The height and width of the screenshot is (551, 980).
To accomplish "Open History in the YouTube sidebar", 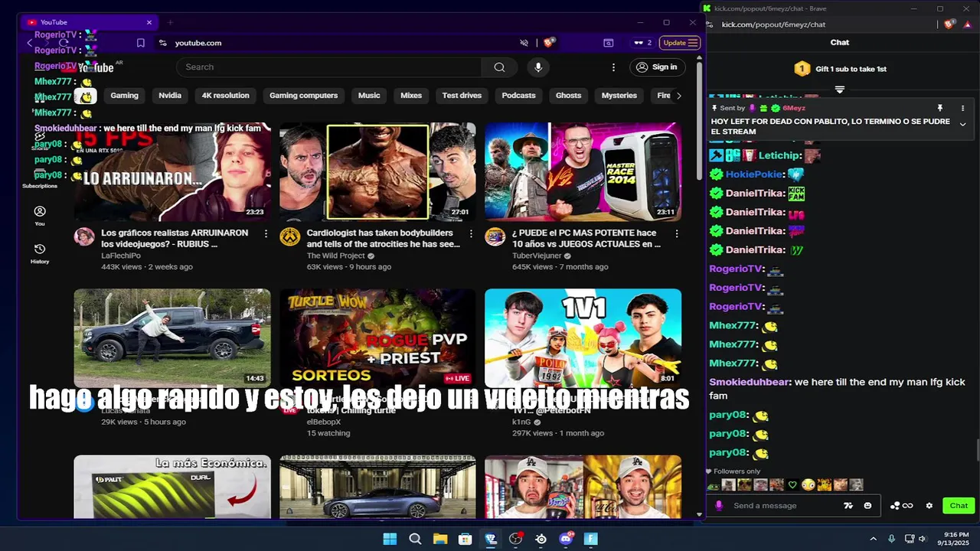I will click(40, 253).
